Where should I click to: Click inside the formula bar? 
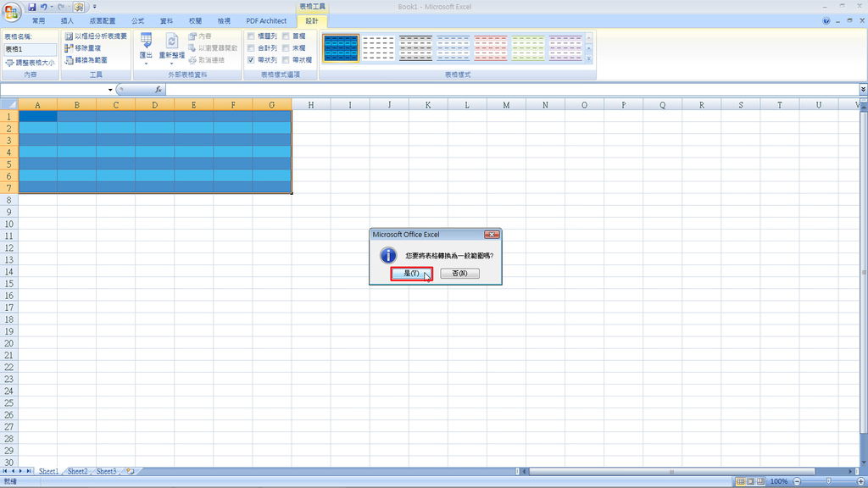coord(512,90)
